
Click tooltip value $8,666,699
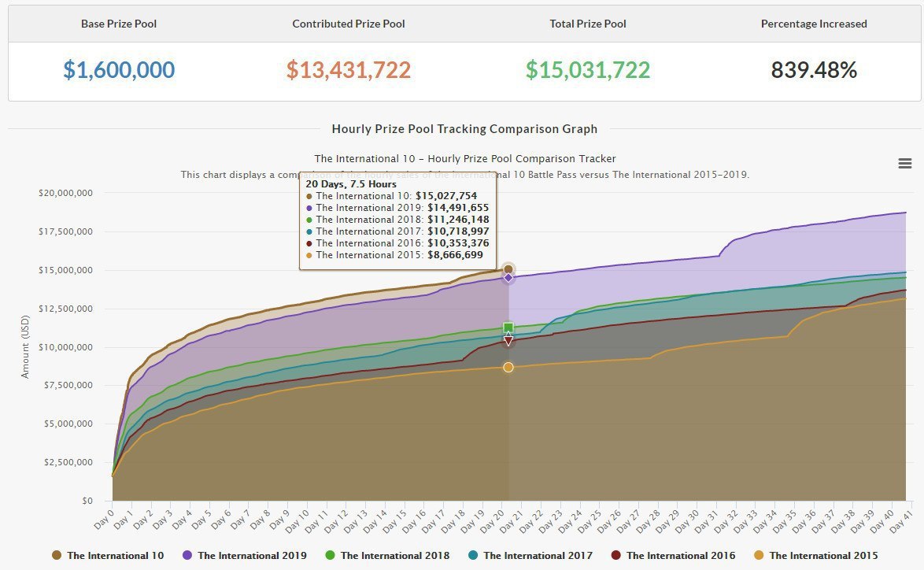point(455,254)
